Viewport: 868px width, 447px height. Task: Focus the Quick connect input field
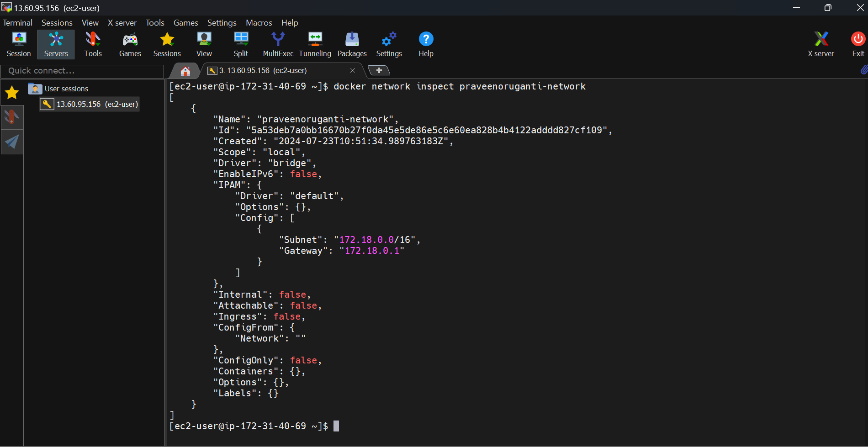(82, 71)
